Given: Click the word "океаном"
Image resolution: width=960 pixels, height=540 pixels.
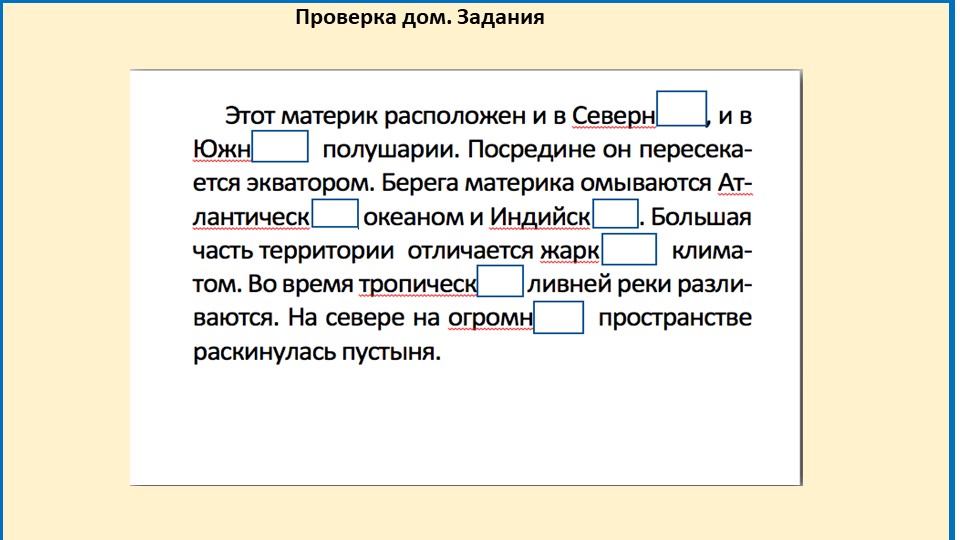Looking at the screenshot, I should click(414, 217).
